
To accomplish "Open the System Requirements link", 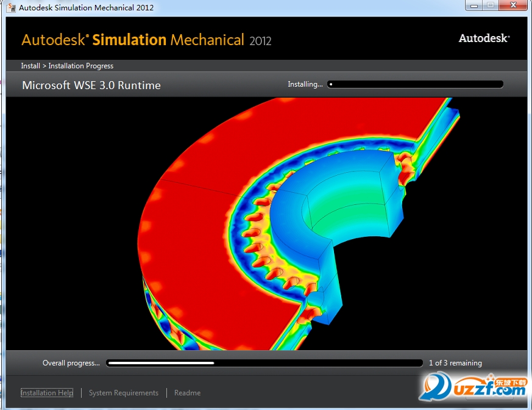I will pos(124,393).
